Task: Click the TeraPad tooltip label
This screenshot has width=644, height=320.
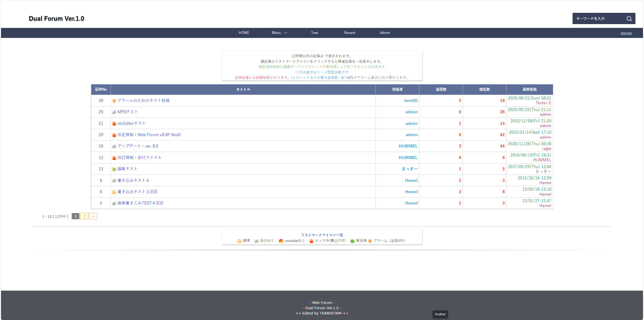Action: [x=440, y=314]
